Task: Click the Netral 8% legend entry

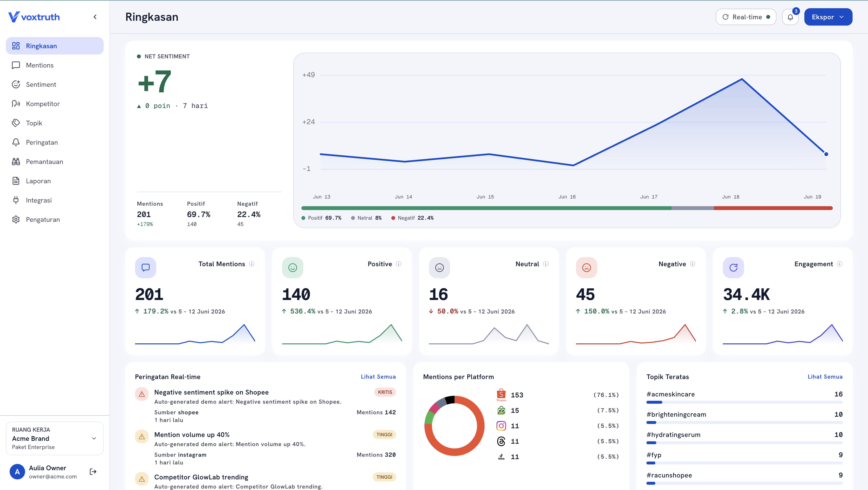Action: pyautogui.click(x=366, y=218)
